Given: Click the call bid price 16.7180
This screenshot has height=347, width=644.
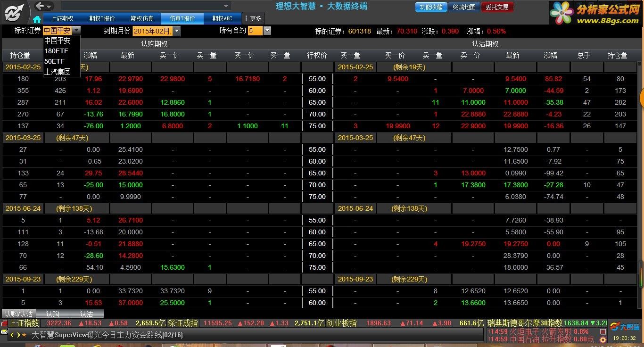Looking at the screenshot, I should [x=248, y=79].
